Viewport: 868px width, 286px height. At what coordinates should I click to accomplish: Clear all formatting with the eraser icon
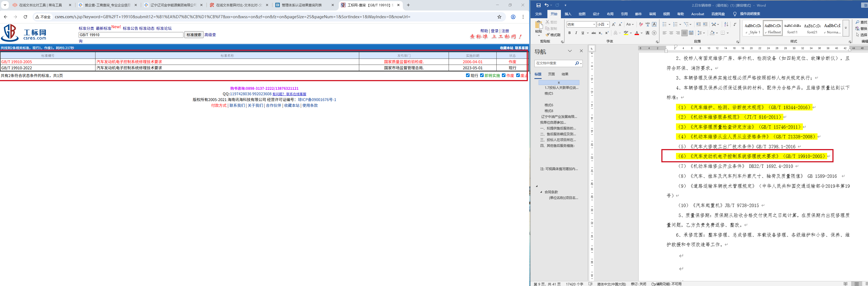click(641, 24)
